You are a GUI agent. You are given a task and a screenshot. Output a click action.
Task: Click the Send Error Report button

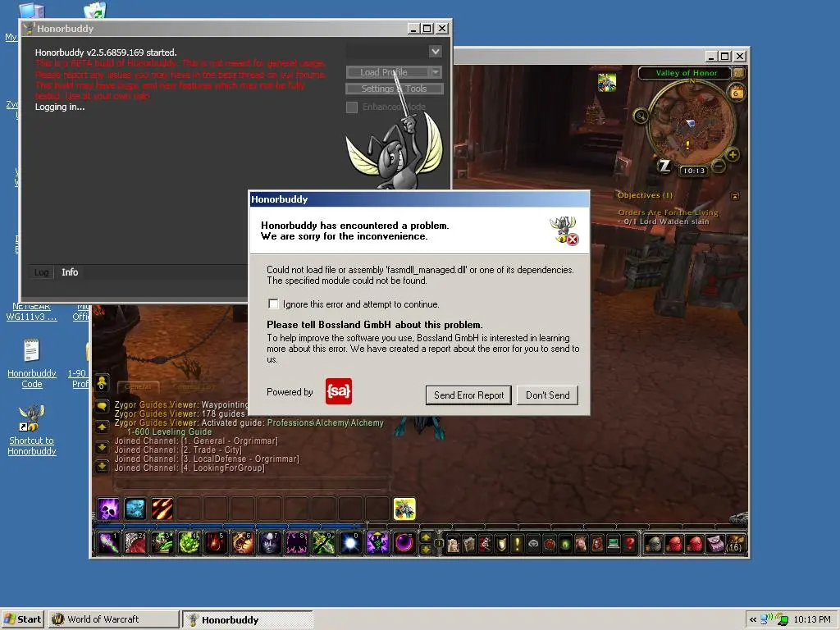(x=468, y=395)
